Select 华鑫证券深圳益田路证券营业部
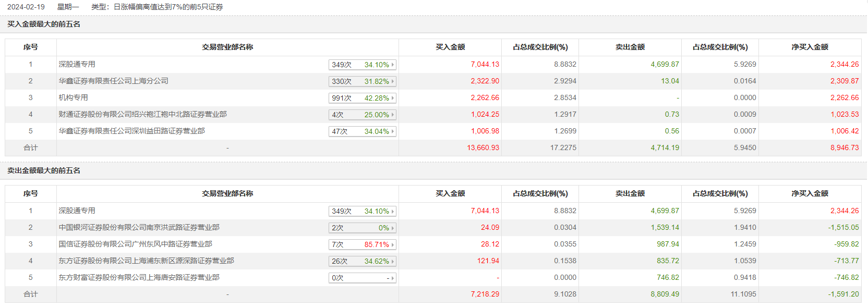Screen dimensions: 868x308 131,131
